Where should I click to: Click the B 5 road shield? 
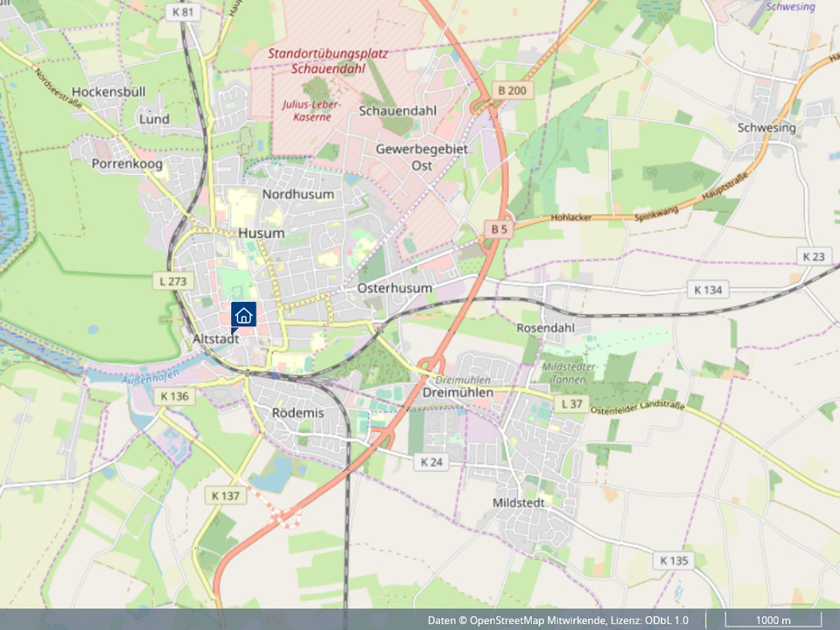point(499,229)
